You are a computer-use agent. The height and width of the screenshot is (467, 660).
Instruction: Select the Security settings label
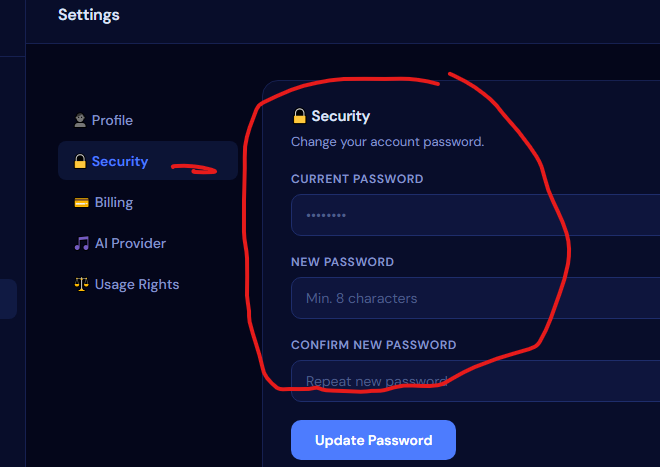point(120,161)
